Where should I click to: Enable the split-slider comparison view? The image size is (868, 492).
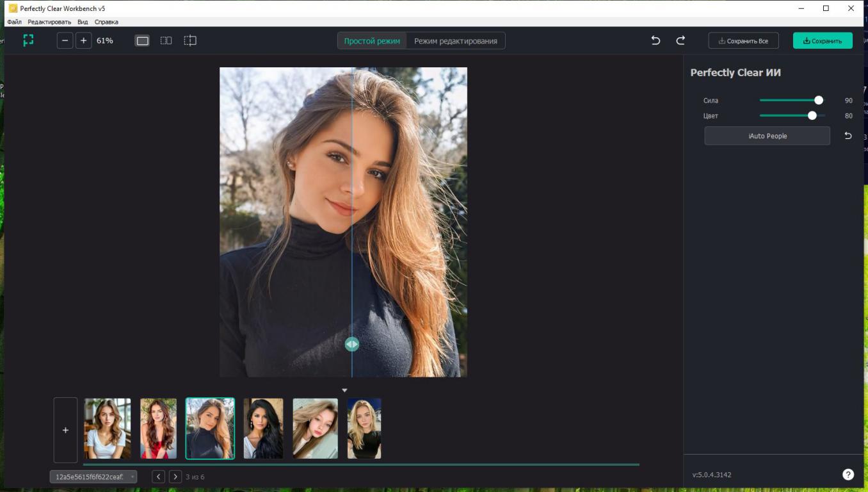190,40
